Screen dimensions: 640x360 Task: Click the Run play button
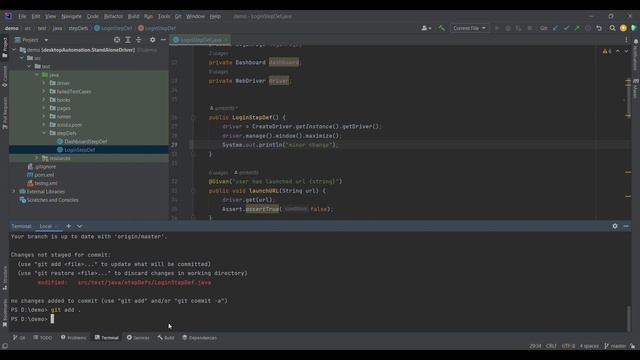(x=497, y=28)
